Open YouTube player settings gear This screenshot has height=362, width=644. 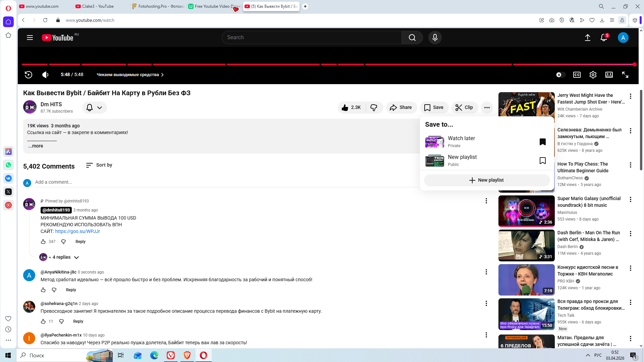pyautogui.click(x=593, y=75)
